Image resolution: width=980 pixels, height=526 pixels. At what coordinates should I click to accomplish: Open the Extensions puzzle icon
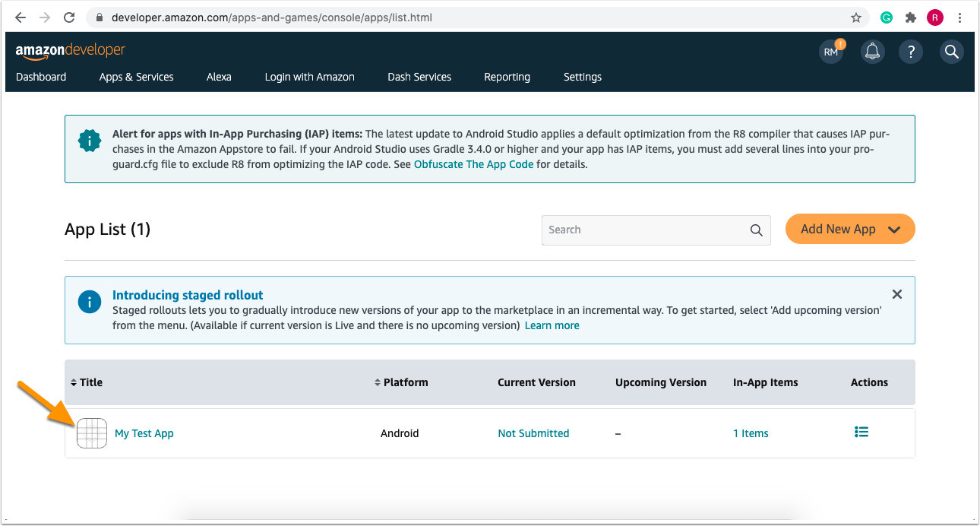[x=911, y=17]
